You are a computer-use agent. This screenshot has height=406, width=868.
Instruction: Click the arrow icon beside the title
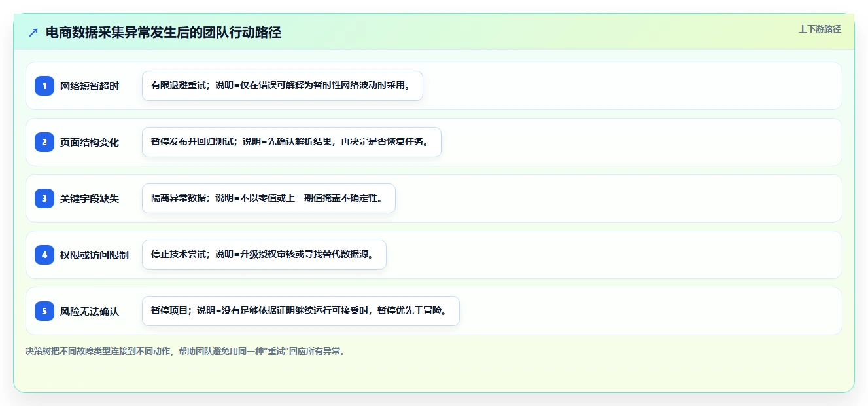pos(33,33)
